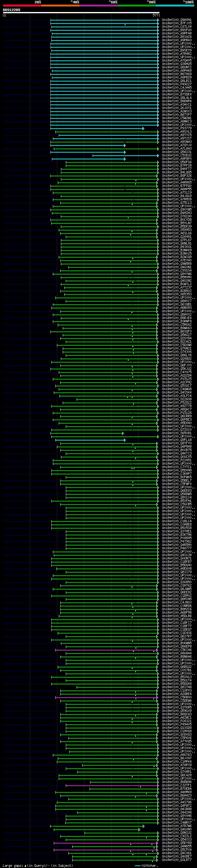Image resolution: width=197 pixels, height=868 pixels.
Task: Click the purple alignment bar for UniRef100_C3ZTF1
Action: point(112,785)
